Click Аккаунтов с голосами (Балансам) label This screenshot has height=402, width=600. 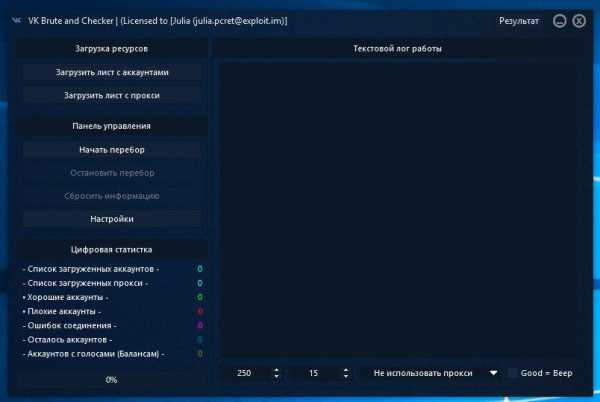[x=93, y=354]
